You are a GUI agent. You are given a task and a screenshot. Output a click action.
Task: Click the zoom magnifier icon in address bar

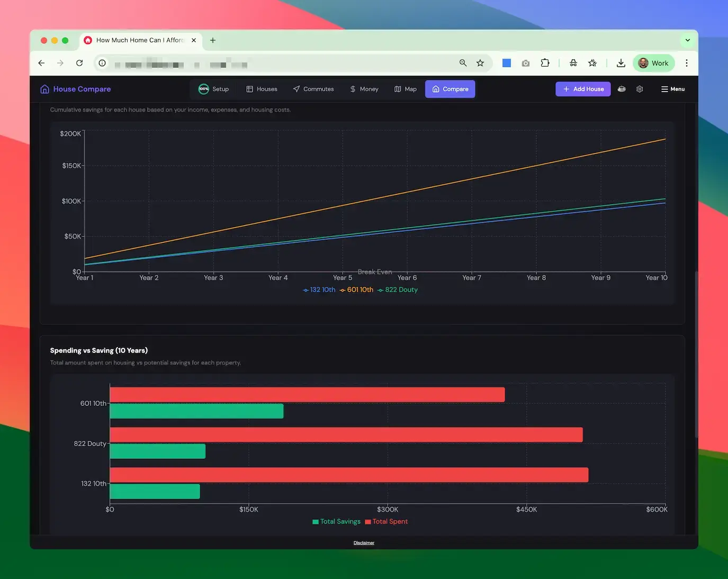tap(463, 63)
